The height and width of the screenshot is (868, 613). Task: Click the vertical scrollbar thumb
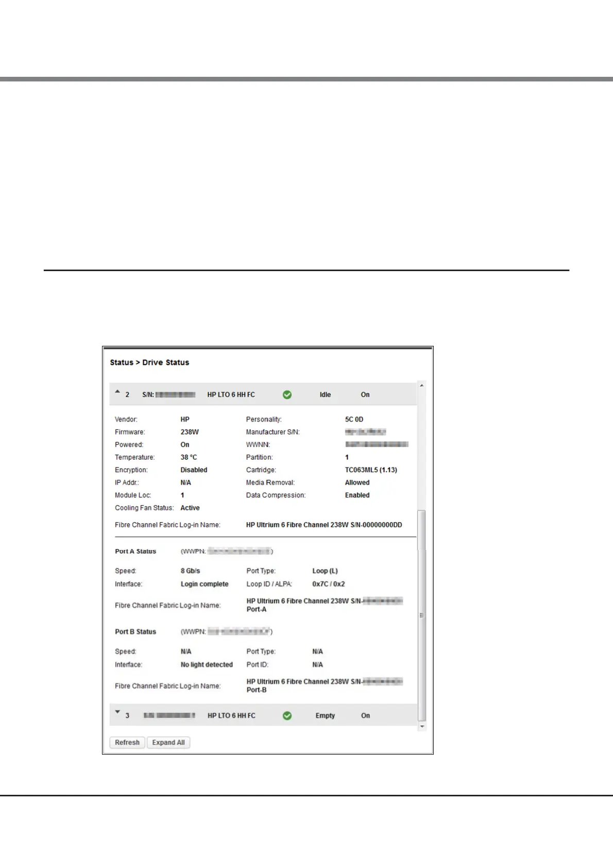(x=422, y=615)
